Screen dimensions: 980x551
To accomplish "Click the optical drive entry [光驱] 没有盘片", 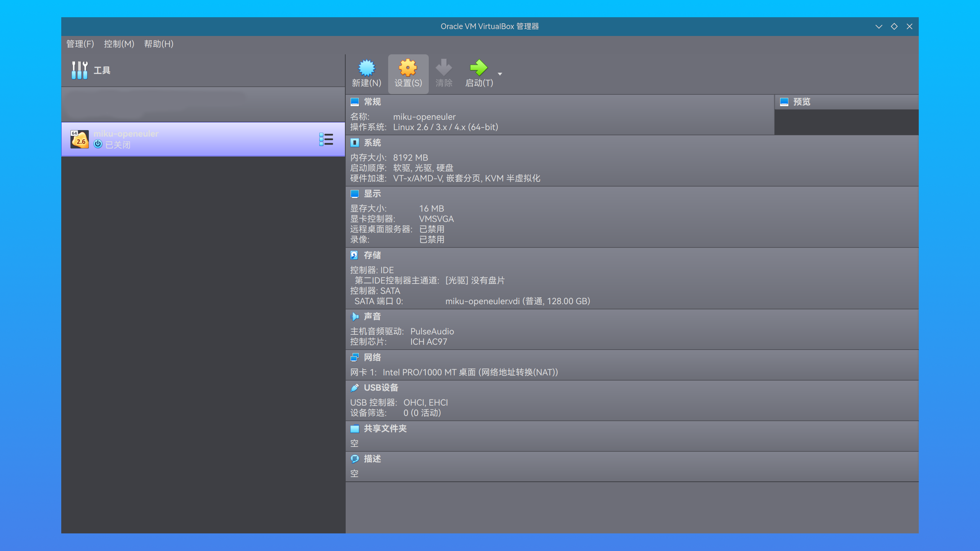I will tap(475, 280).
